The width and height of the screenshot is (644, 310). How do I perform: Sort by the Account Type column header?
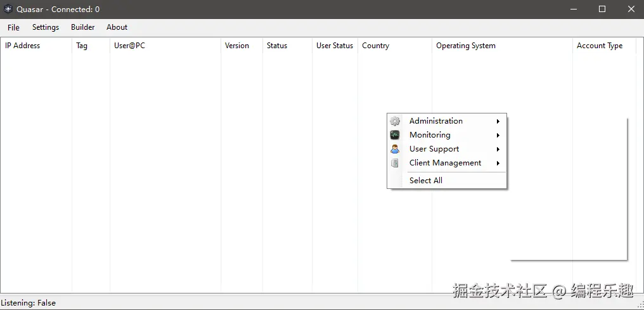coord(604,46)
